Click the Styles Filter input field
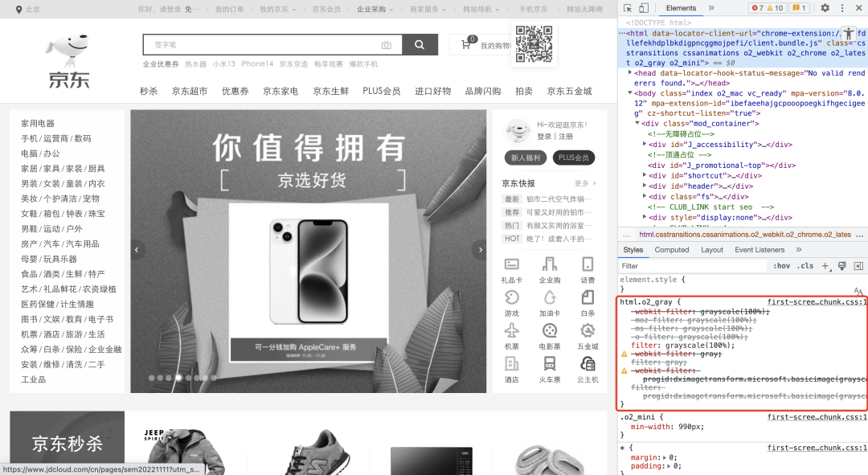Screen dimensions: 868x475 click(694, 266)
